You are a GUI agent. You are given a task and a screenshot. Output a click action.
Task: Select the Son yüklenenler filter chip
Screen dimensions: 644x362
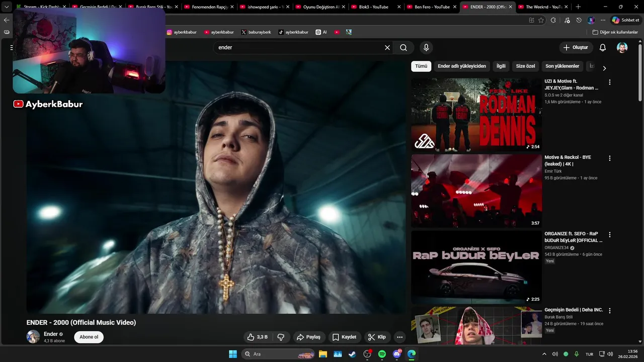click(562, 66)
